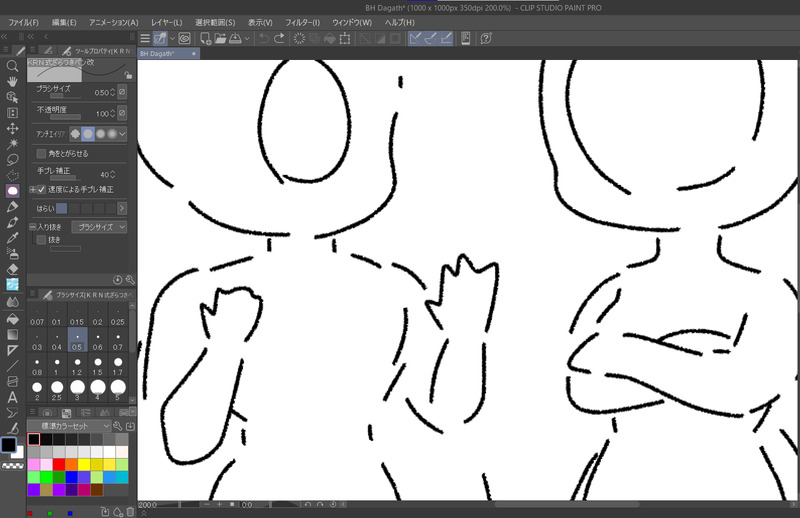This screenshot has height=518, width=800.
Task: Click the wrench icon next to color set dropdown
Action: tap(118, 426)
